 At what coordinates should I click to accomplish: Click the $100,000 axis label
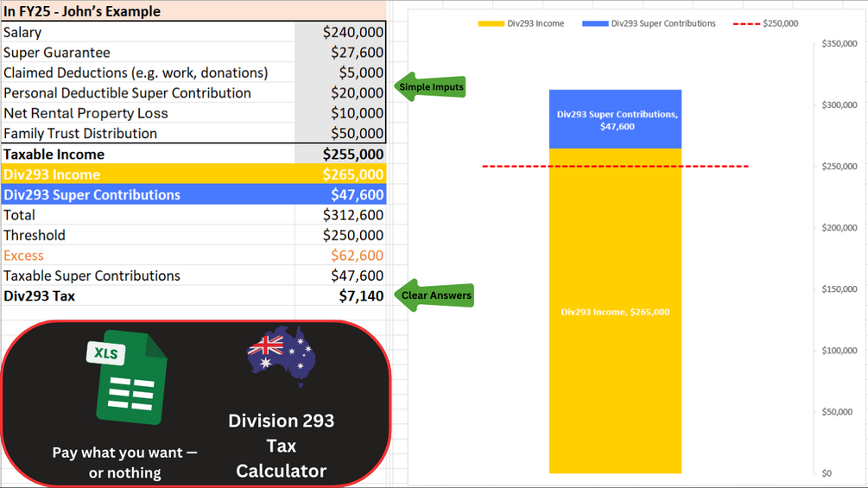tap(839, 350)
